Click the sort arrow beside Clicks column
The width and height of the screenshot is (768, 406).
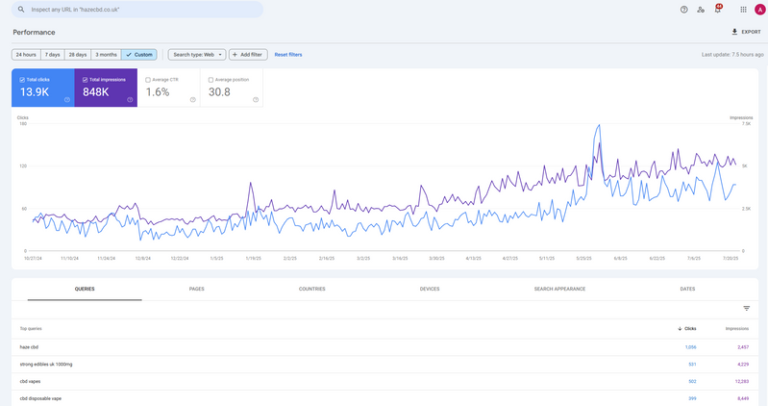pyautogui.click(x=680, y=329)
